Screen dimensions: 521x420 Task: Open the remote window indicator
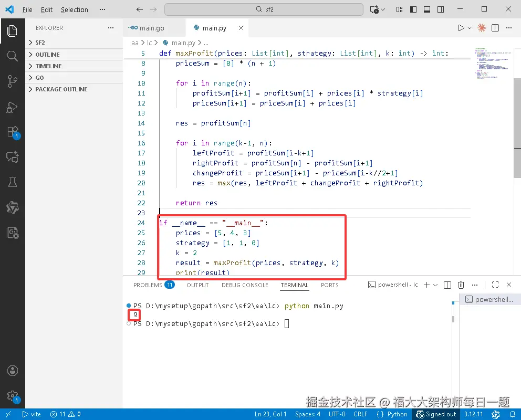click(x=8, y=414)
